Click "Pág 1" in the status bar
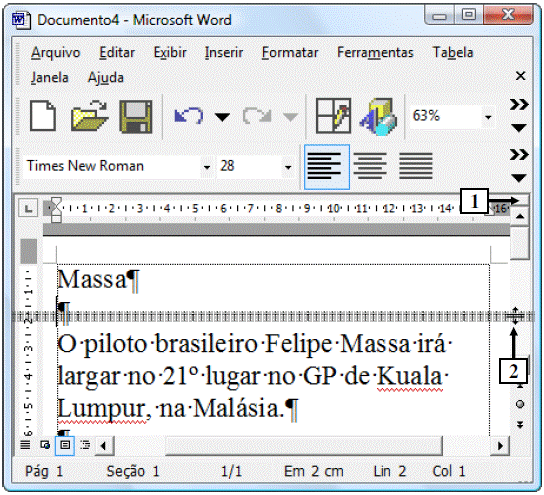Screen dimensions: 544x495 (x=44, y=472)
